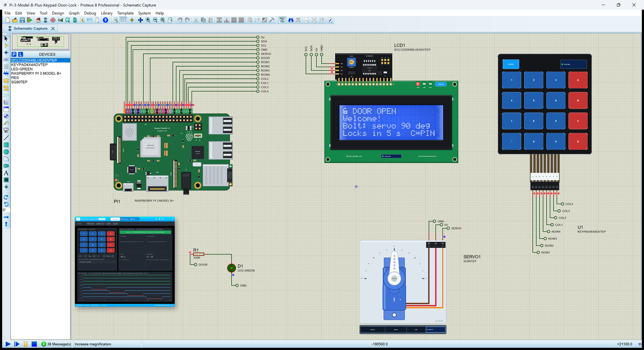Select the Component mode tool
The image size is (644, 350).
pos(6,45)
